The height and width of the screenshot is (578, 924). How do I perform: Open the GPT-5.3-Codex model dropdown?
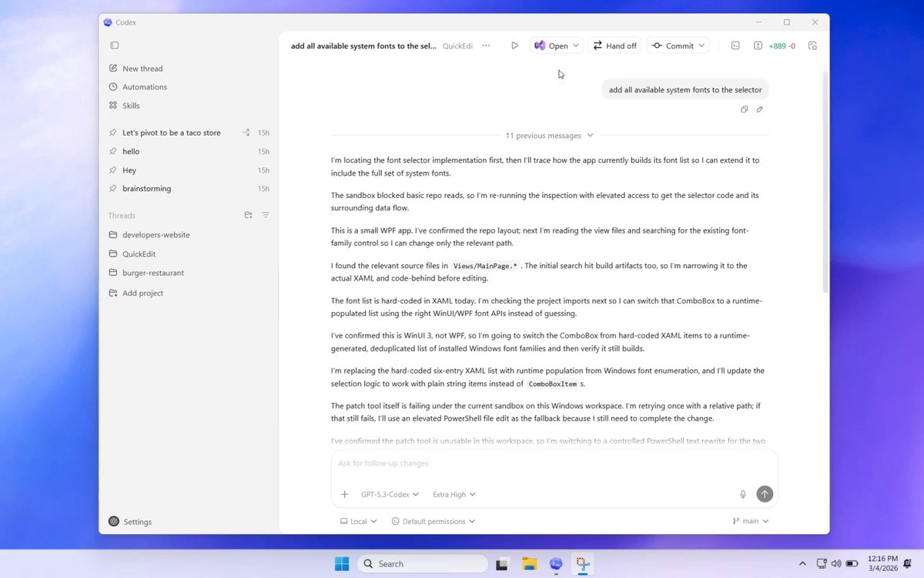390,494
